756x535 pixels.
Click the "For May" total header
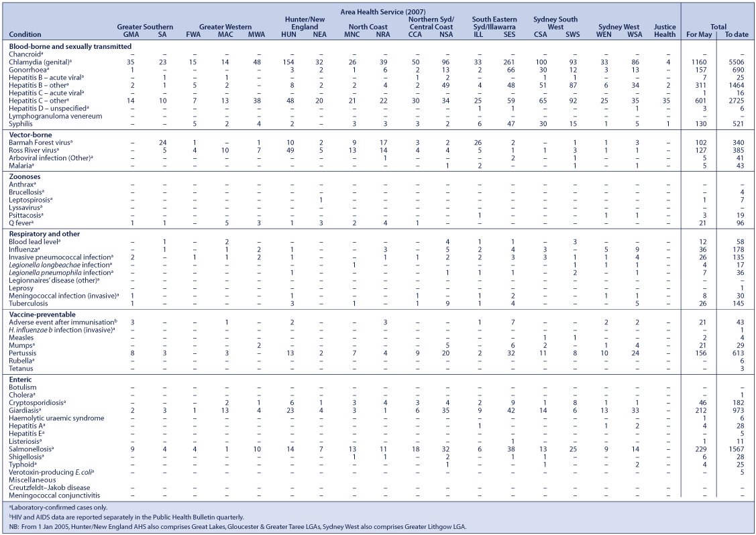click(700, 35)
